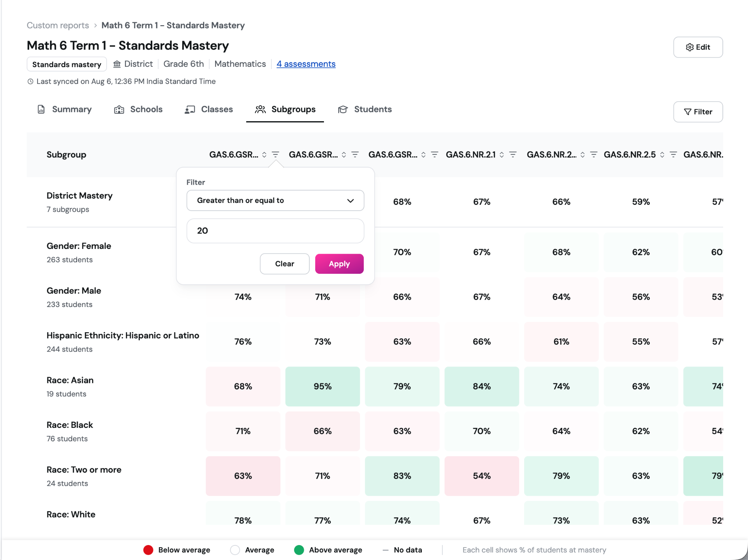Open the Students tab
Image resolution: width=748 pixels, height=560 pixels.
(365, 109)
